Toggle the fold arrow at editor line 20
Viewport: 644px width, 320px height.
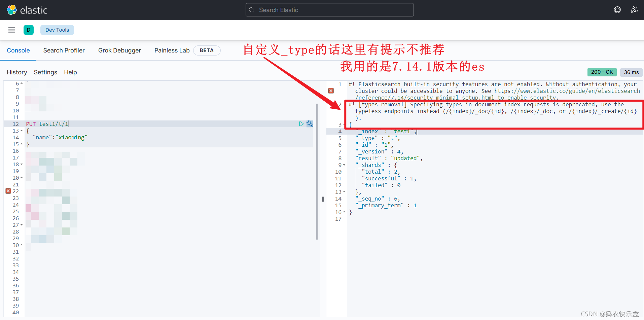[x=22, y=178]
